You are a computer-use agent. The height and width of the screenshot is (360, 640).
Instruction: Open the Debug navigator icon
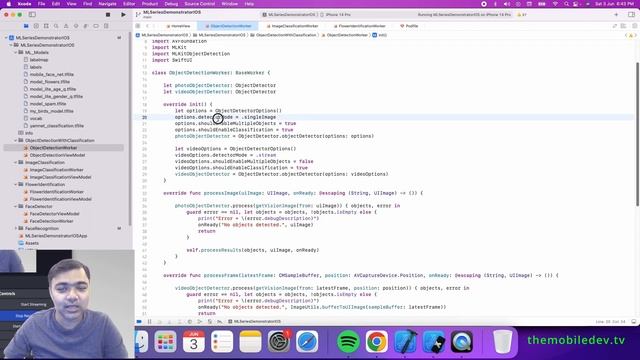tap(86, 26)
